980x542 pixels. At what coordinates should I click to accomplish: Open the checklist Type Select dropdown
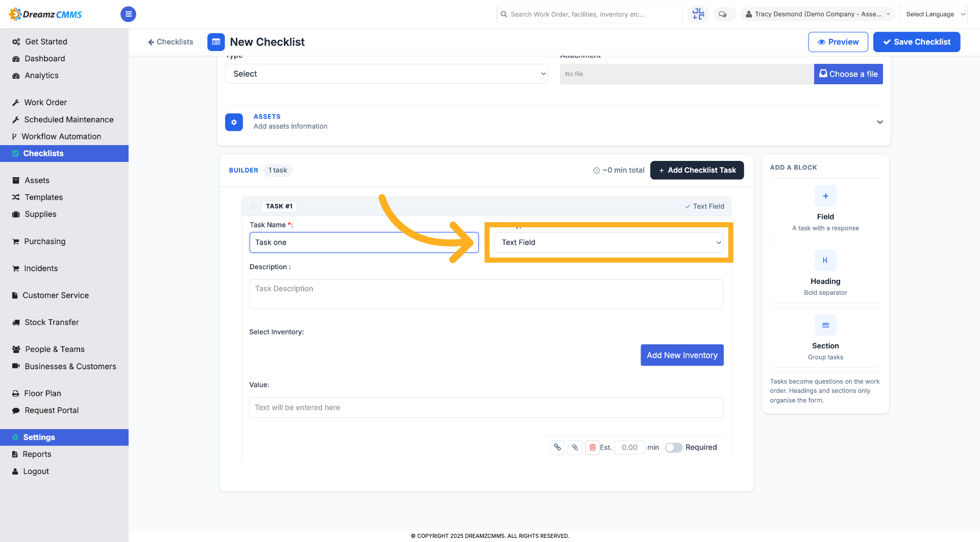[386, 74]
